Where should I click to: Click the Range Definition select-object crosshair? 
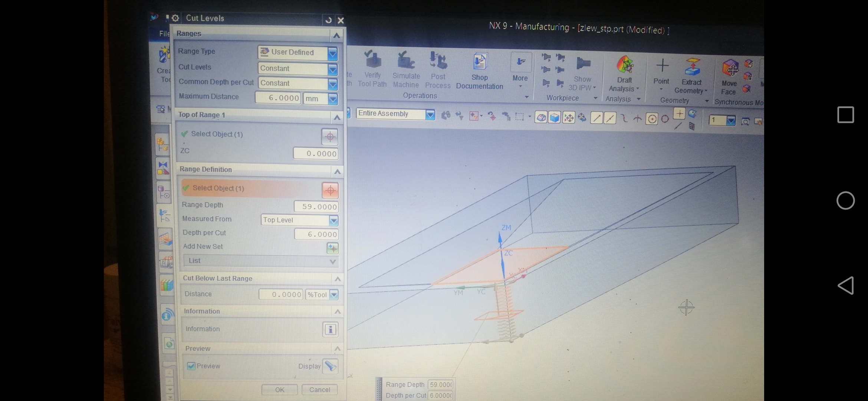click(x=330, y=190)
